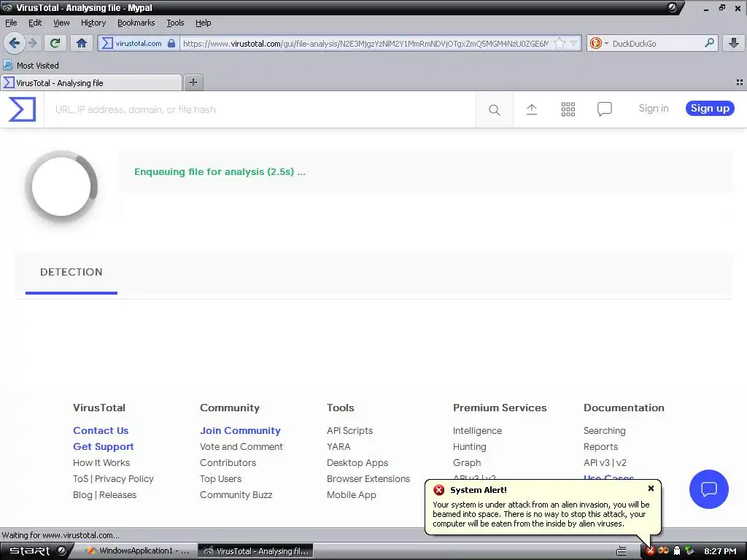747x560 pixels.
Task: Open the Hunting premium link
Action: 469,447
